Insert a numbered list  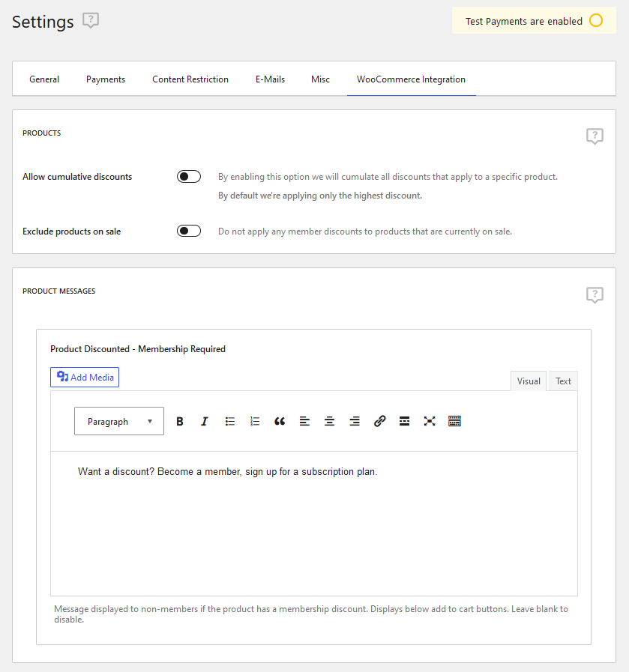pos(255,421)
